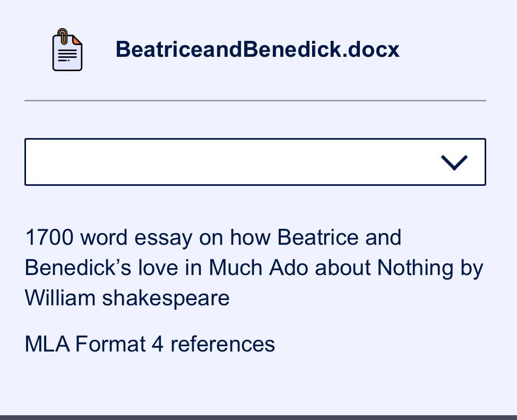Click the left edge of the dropdown box
Image resolution: width=517 pixels, height=420 pixels.
click(25, 162)
